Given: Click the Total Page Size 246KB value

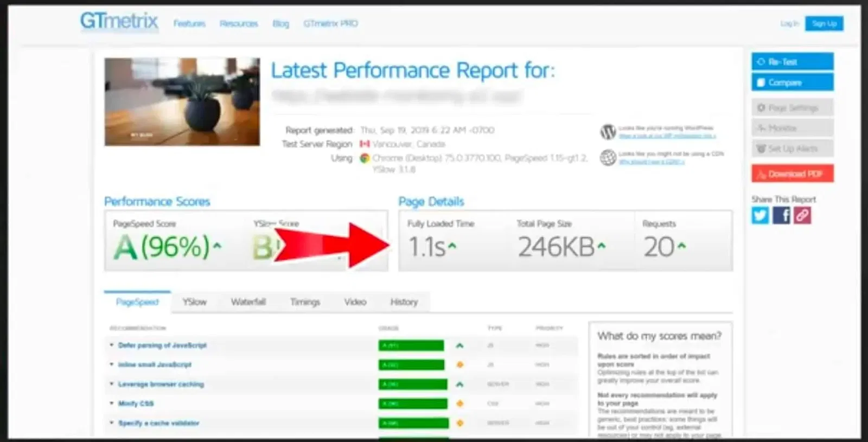Looking at the screenshot, I should (x=556, y=247).
